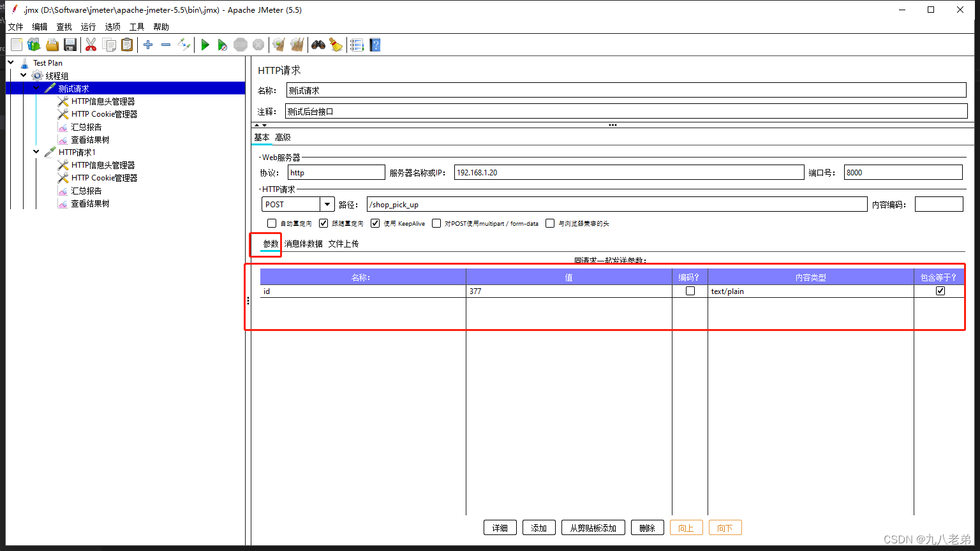Image resolution: width=980 pixels, height=551 pixels.
Task: Clear all results with double broom icon
Action: click(x=297, y=45)
